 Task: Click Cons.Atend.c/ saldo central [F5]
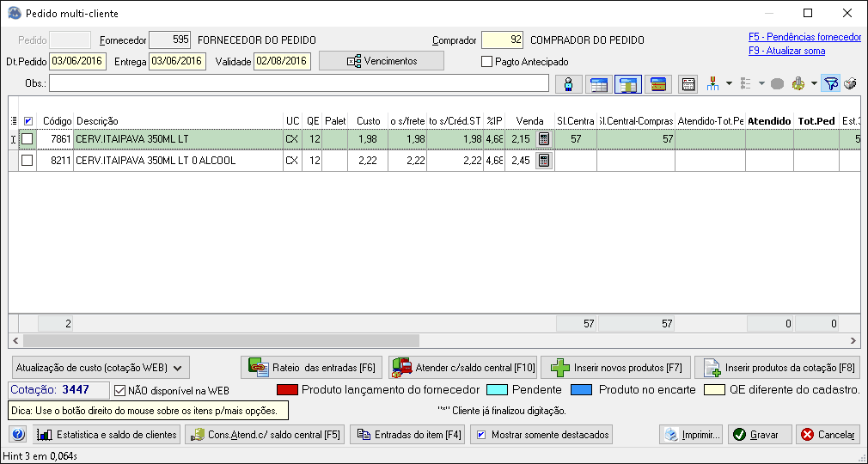click(265, 435)
